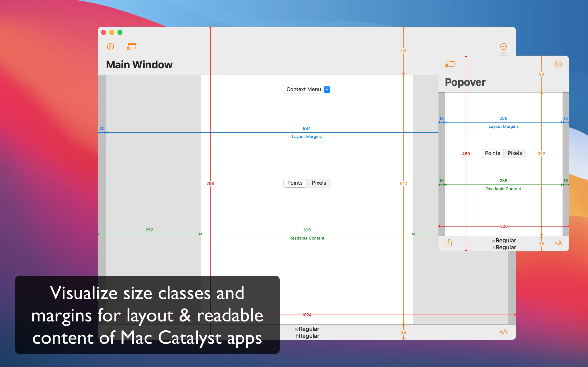Click new window icon in Main Window toolbar
Viewport: 588px width, 367px height.
[x=131, y=46]
